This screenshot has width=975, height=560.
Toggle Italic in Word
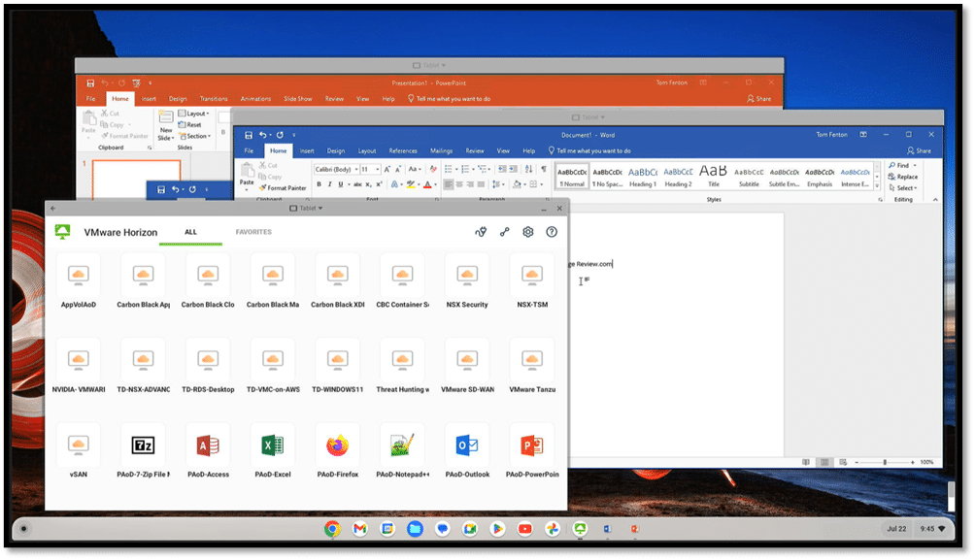[x=329, y=184]
